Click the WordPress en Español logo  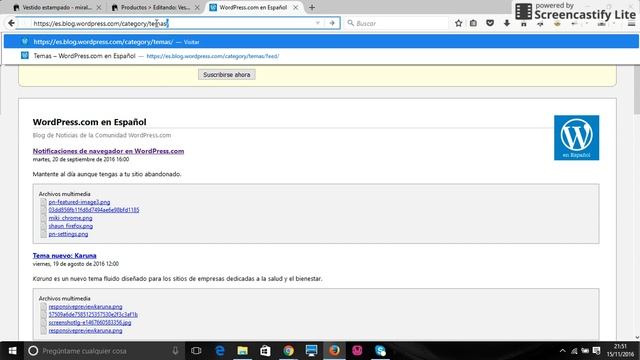click(576, 138)
